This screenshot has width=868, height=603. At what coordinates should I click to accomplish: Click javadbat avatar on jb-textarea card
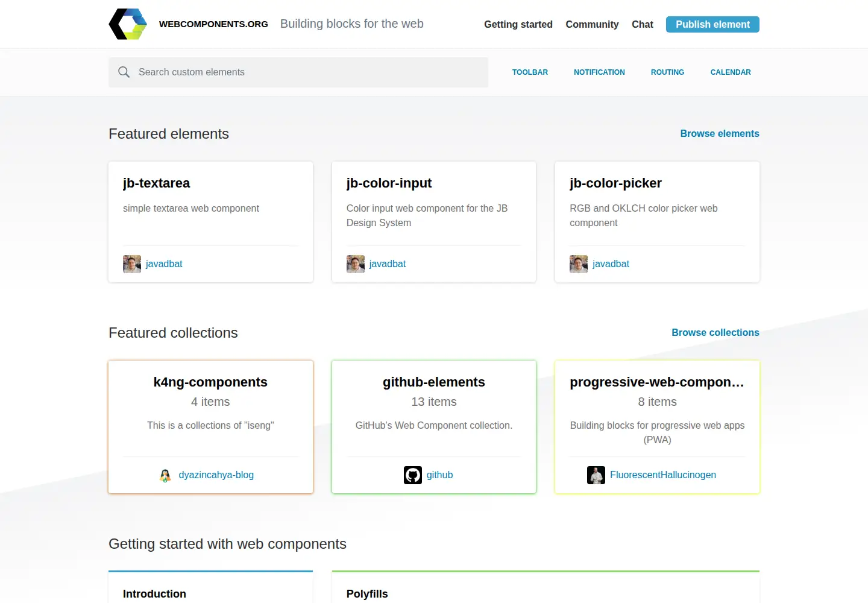point(132,264)
